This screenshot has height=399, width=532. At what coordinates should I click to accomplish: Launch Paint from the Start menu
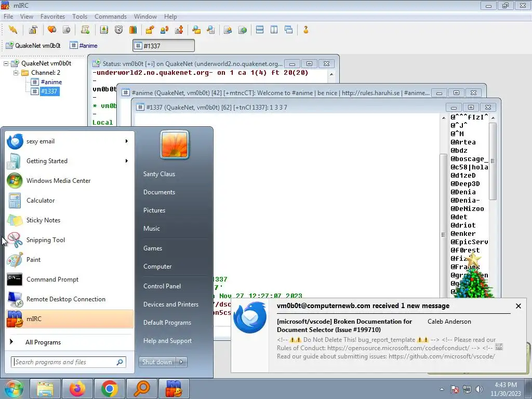coord(70,260)
